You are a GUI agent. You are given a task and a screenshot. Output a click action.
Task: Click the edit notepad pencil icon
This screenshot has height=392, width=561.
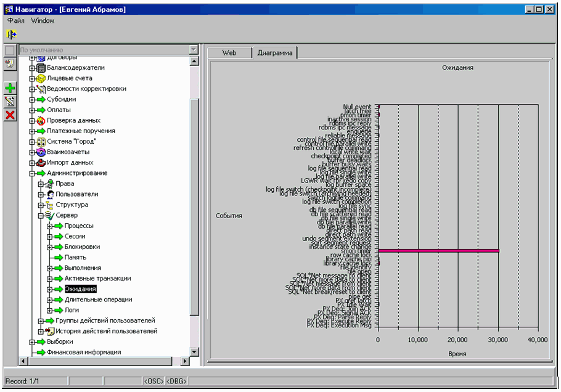pyautogui.click(x=10, y=102)
